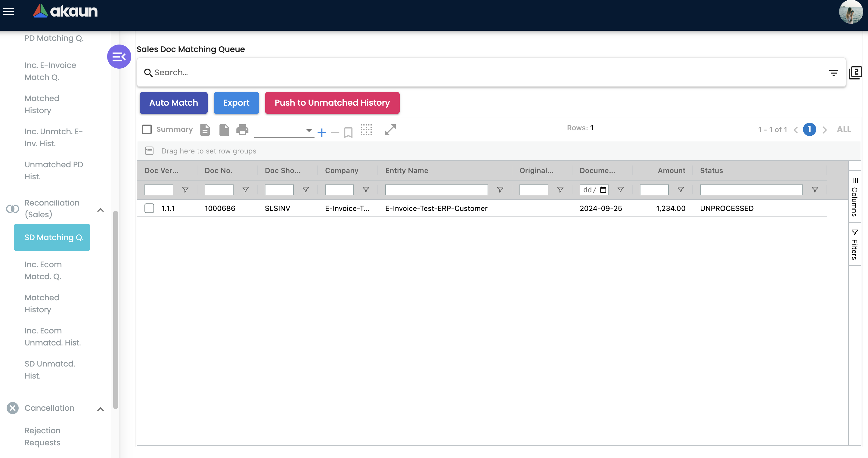Click cell E-Invoice-Test-ERP-Customer
This screenshot has width=868, height=458.
(x=436, y=208)
